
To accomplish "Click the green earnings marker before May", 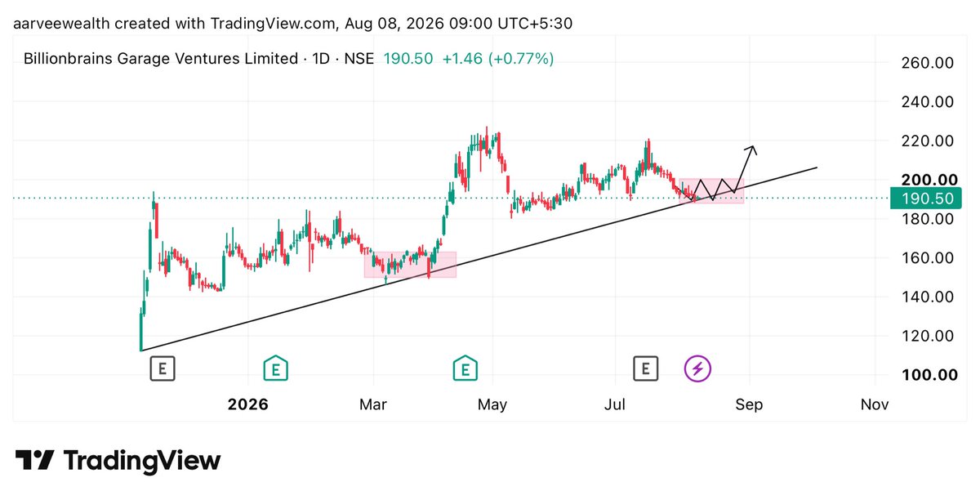I will coord(465,368).
